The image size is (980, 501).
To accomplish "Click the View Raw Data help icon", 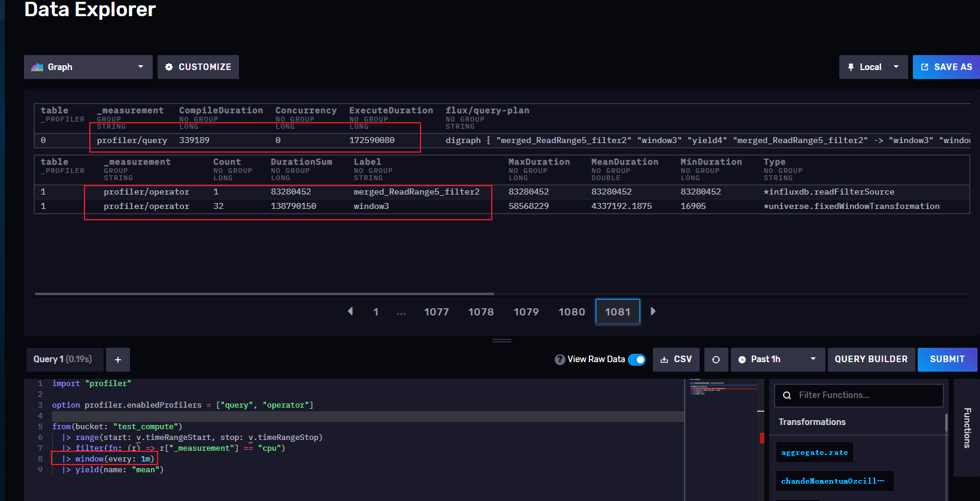I will coord(559,360).
